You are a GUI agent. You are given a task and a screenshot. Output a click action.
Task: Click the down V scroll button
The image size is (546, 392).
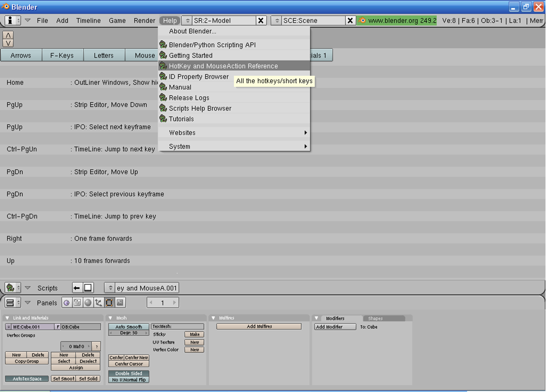[x=8, y=43]
